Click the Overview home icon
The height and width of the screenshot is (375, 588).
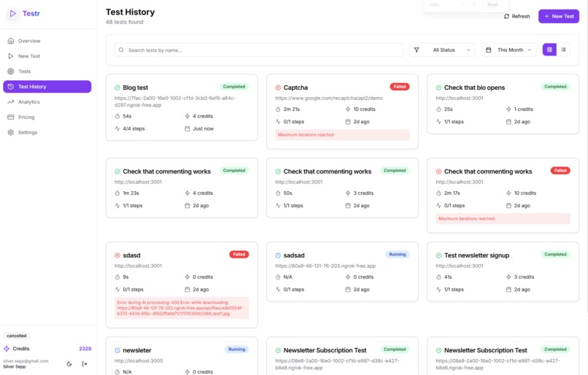11,41
